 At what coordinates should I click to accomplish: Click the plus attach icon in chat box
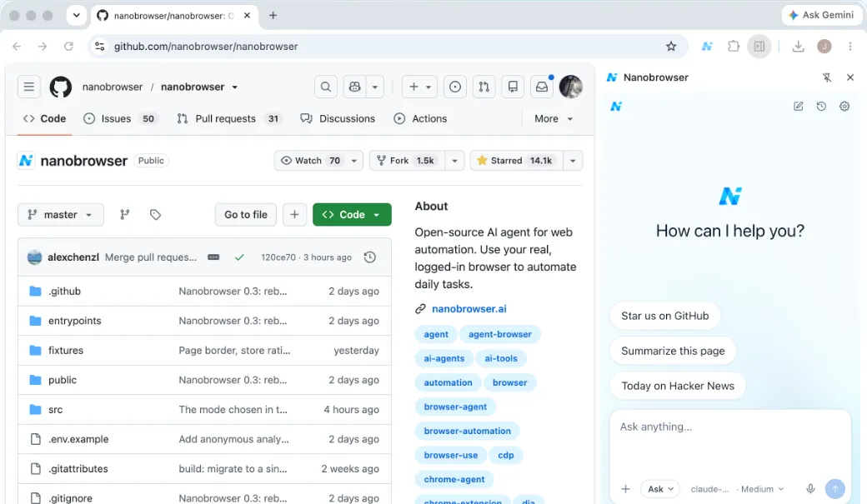pos(625,488)
